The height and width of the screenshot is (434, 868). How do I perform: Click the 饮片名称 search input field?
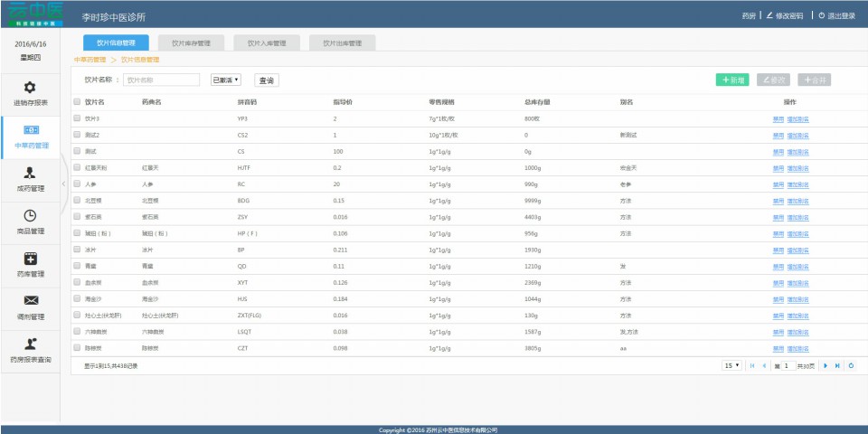click(x=161, y=80)
